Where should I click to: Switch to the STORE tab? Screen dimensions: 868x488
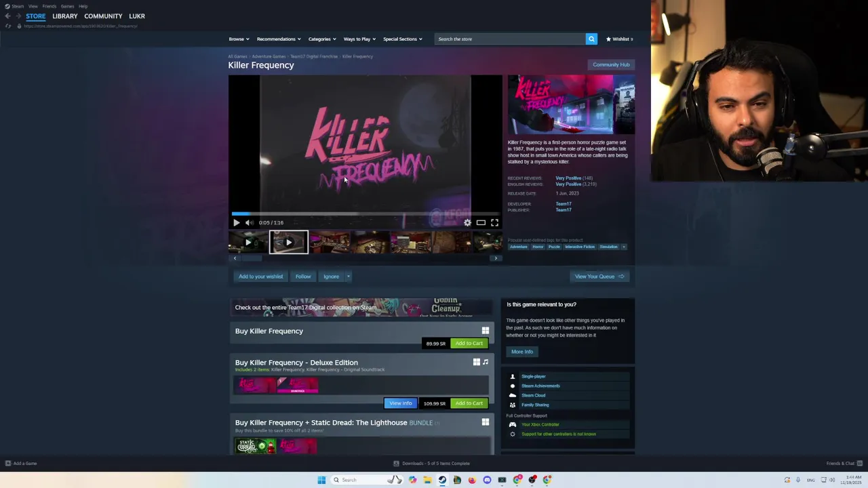36,16
